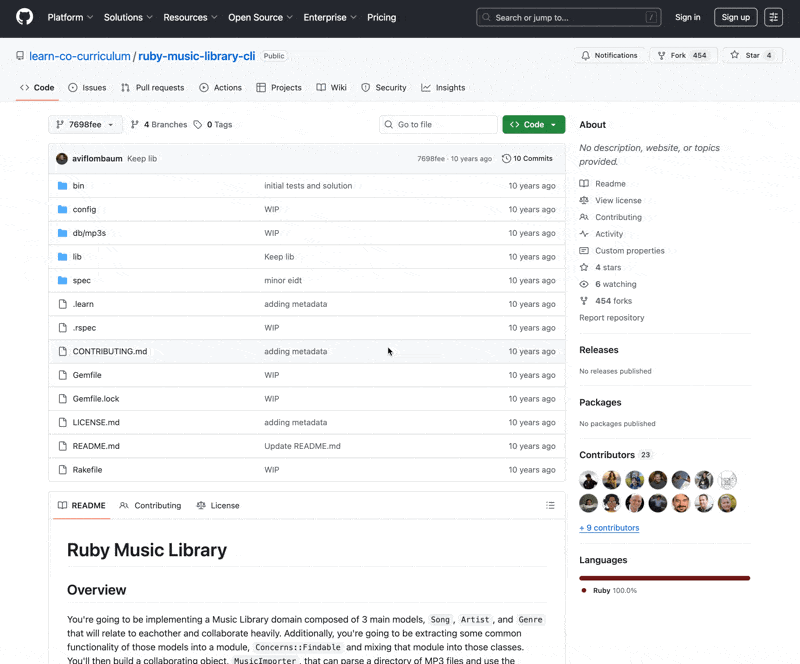Click the file icon next to Gemfile.lock
This screenshot has height=664, width=800.
(62, 399)
